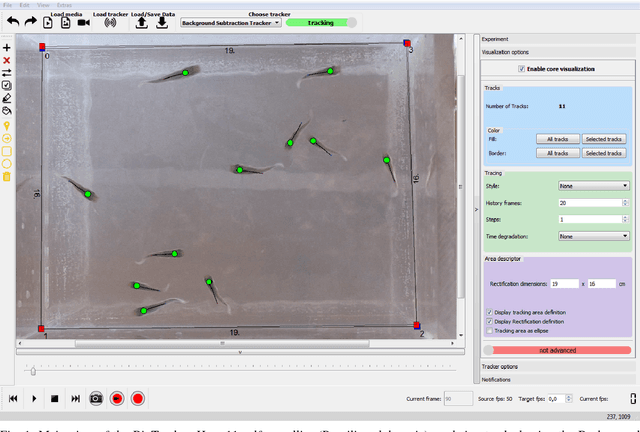The width and height of the screenshot is (640, 432).
Task: Click the yellow trash can icon
Action: point(7,177)
